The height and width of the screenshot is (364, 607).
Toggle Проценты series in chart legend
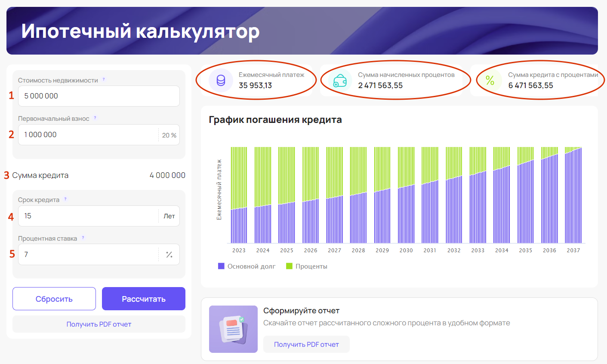pyautogui.click(x=307, y=266)
